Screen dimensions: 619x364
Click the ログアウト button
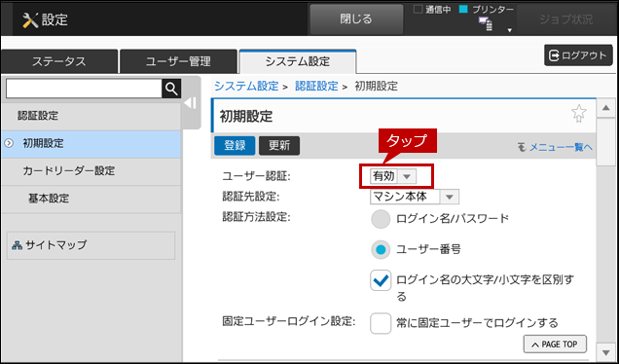pyautogui.click(x=578, y=55)
